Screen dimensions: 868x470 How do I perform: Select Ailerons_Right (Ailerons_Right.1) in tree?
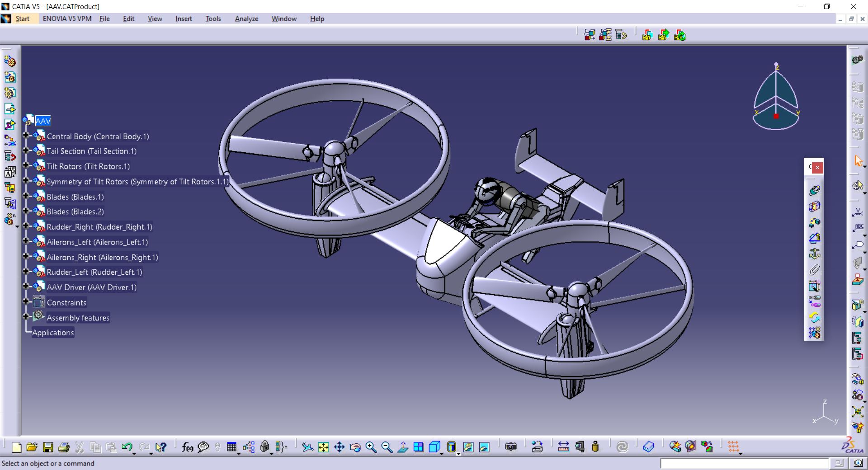pyautogui.click(x=102, y=257)
